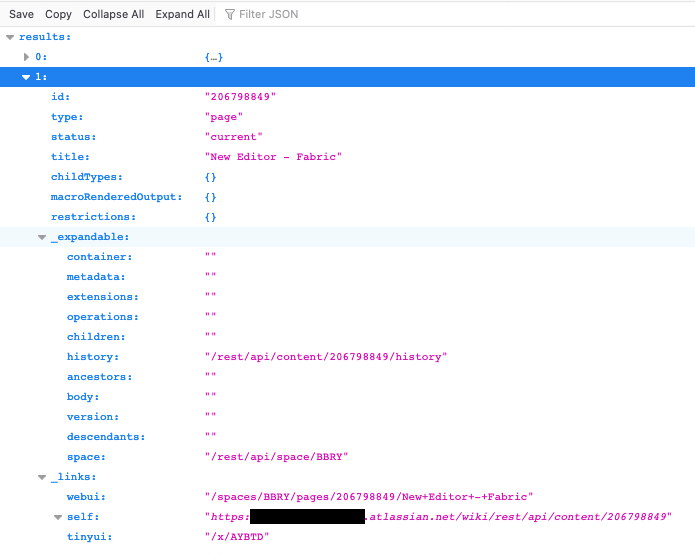
Task: Select the body key
Action: [x=83, y=397]
